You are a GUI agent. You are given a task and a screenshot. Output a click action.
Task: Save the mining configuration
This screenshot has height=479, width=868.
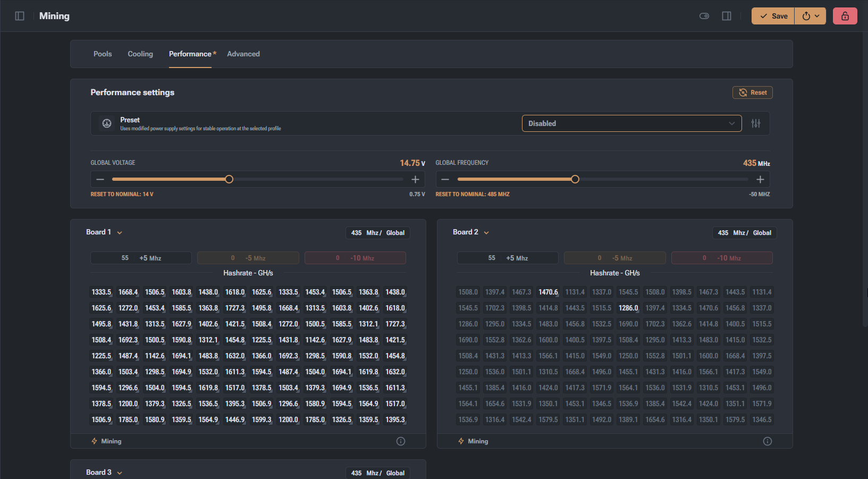coord(773,16)
